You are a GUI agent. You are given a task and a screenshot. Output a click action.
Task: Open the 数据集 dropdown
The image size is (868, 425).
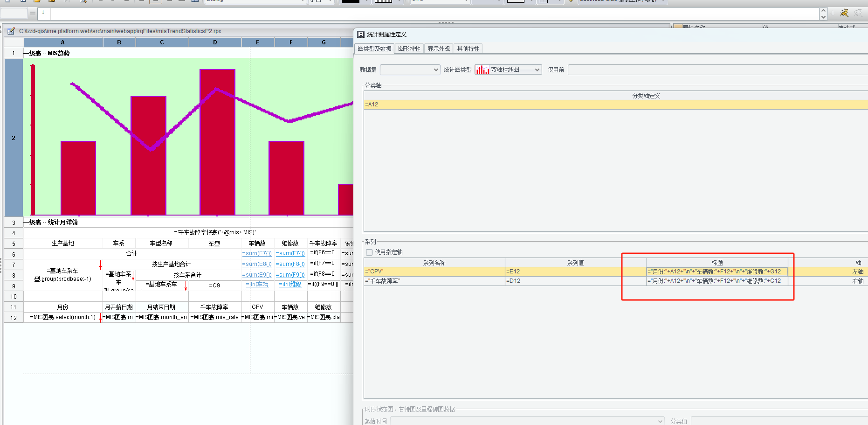pyautogui.click(x=410, y=70)
